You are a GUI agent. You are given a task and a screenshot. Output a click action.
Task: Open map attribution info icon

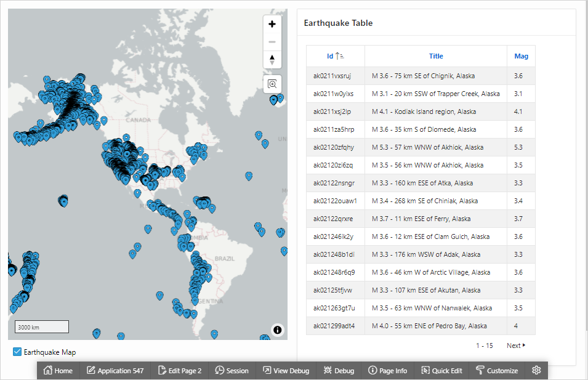click(x=277, y=329)
